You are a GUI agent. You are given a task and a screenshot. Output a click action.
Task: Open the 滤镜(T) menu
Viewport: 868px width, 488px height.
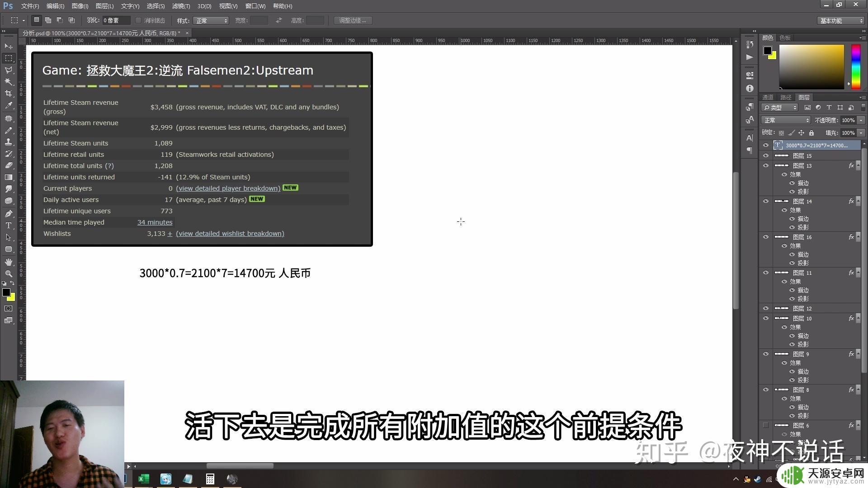pos(181,6)
